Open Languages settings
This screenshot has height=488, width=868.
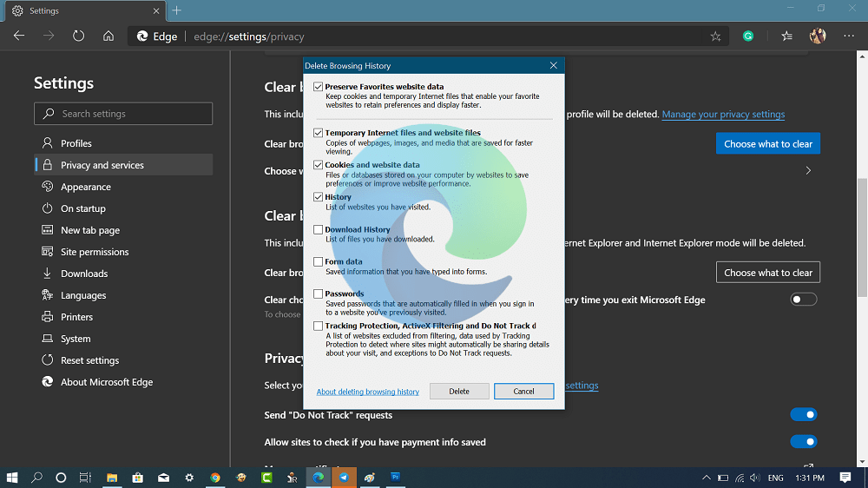pyautogui.click(x=123, y=295)
